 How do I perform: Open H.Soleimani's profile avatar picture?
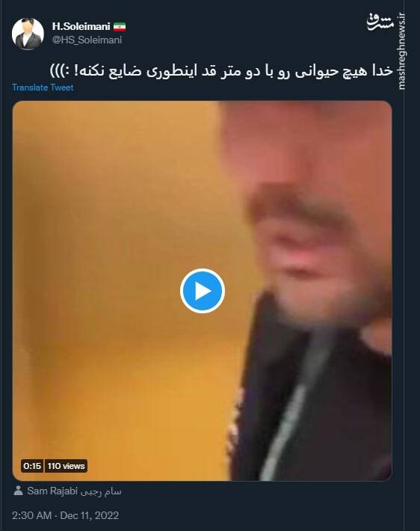point(28,34)
